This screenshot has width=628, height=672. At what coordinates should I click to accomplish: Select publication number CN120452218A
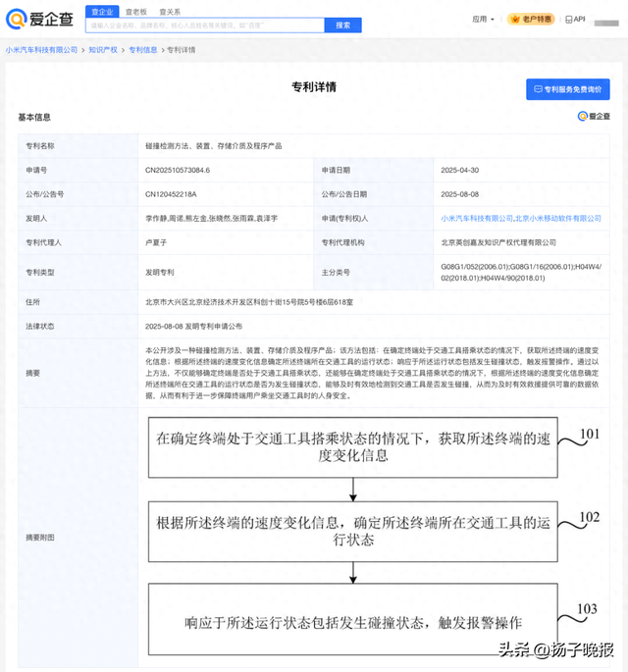[x=171, y=194]
